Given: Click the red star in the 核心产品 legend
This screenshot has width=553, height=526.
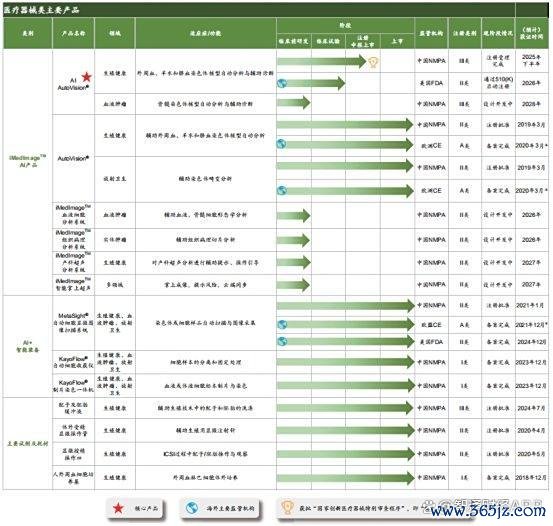Looking at the screenshot, I should pos(118,508).
